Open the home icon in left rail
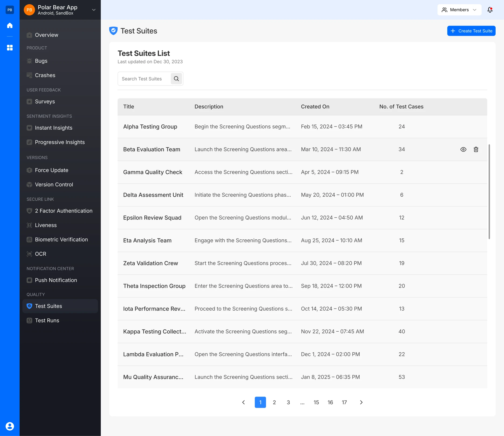Screen dimensions: 504x436 pos(10,25)
